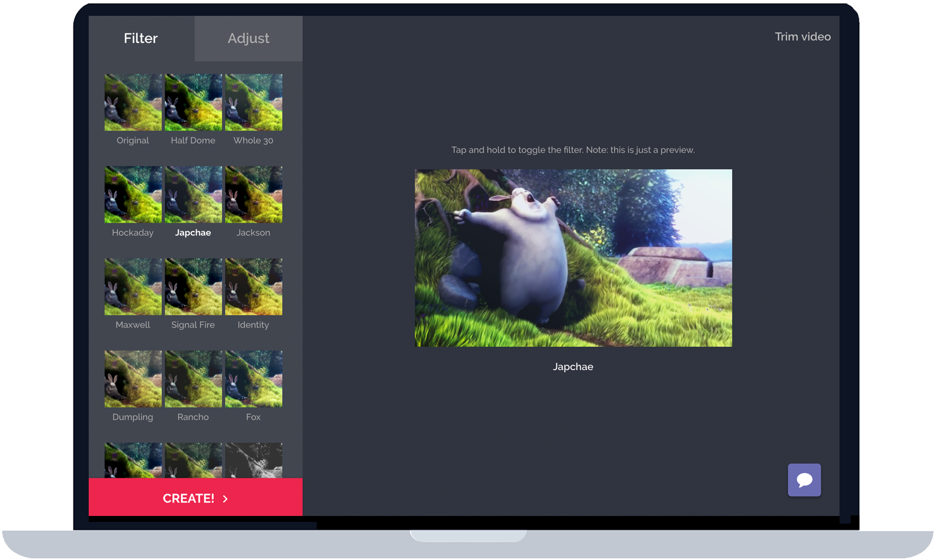This screenshot has width=940, height=560.
Task: Apply the Half Dome filter
Action: (193, 103)
